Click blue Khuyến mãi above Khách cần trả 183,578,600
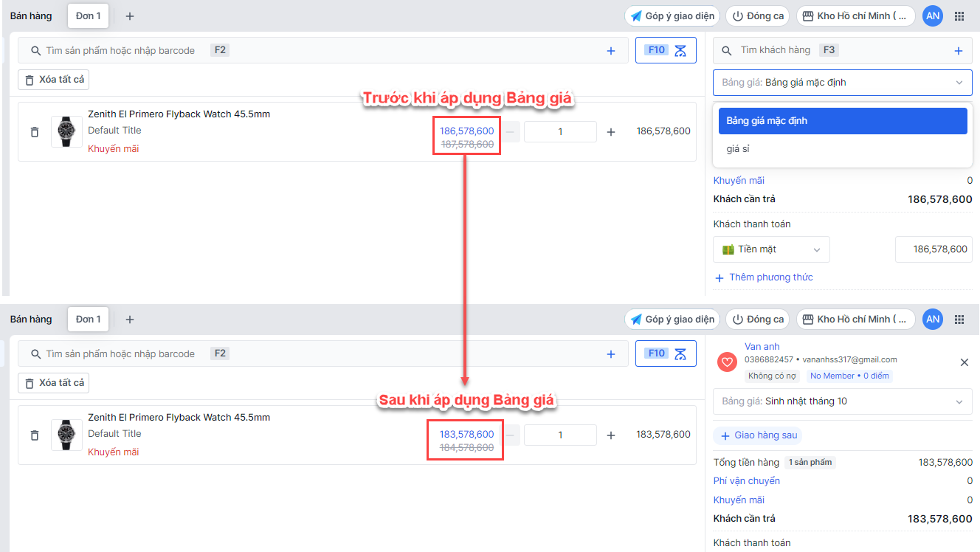This screenshot has height=552, width=980. [x=739, y=500]
